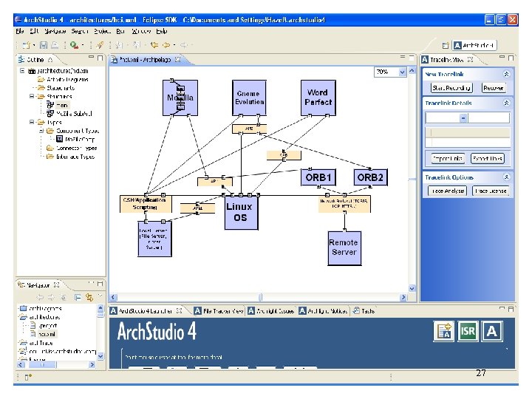This screenshot has height=399, width=532.
Task: Collapse the Component Types folder
Action: click(x=41, y=131)
